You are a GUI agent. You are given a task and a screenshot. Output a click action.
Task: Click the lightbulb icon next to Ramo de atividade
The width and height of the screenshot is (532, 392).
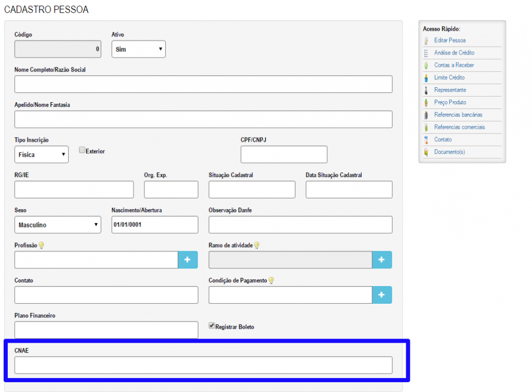[256, 246]
